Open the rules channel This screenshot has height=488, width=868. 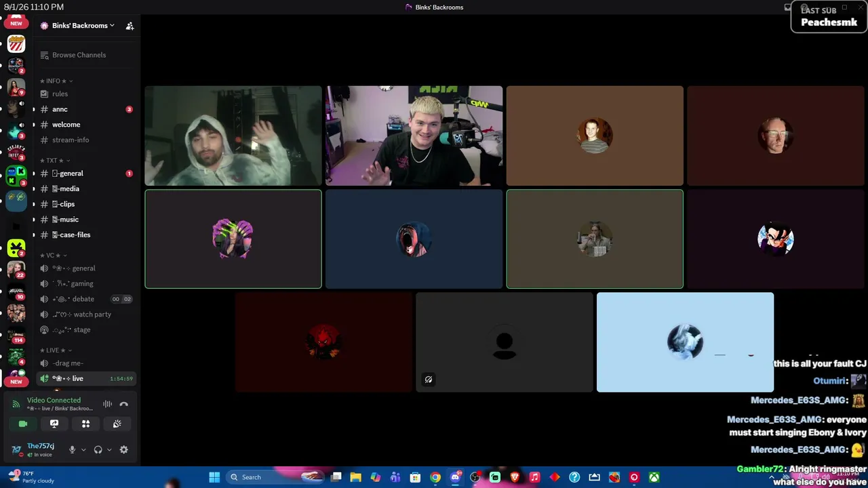[x=86, y=94]
